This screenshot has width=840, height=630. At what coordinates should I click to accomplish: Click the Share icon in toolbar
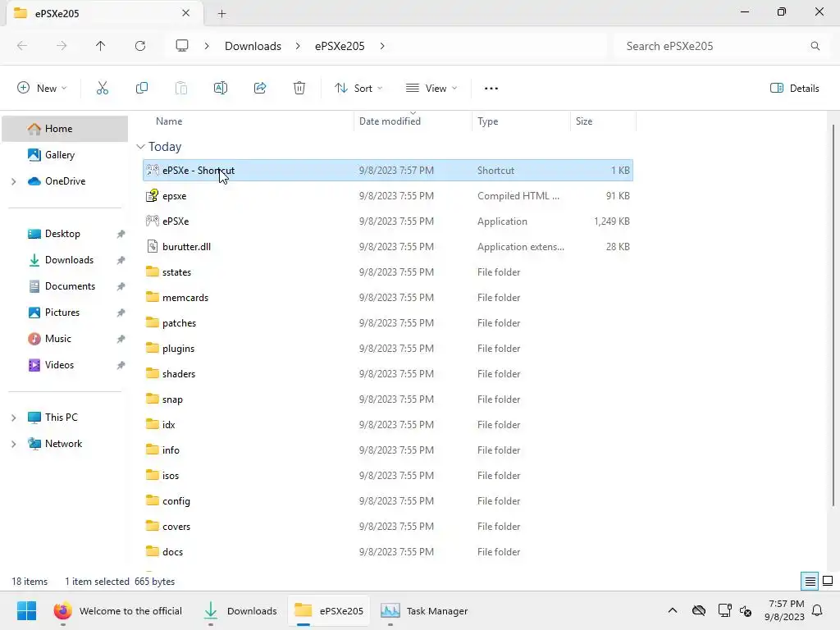point(260,88)
